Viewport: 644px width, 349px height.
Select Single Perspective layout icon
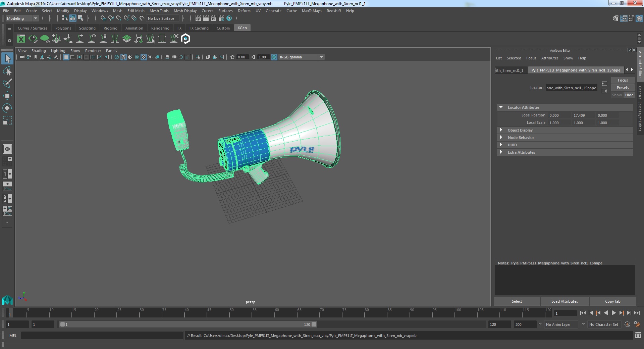tap(7, 149)
